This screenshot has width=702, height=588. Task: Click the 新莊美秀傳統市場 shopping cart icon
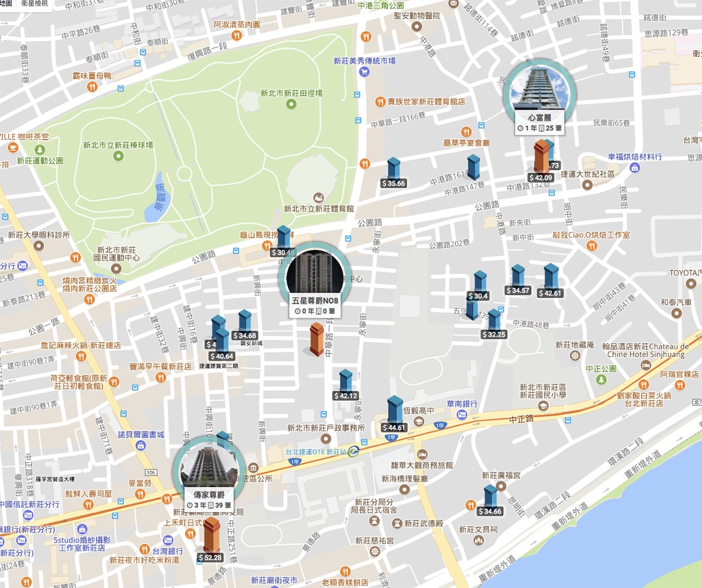[x=364, y=71]
